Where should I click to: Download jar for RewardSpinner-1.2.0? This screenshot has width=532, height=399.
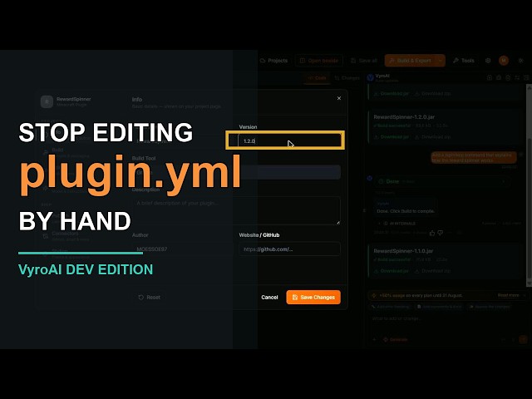[392, 136]
